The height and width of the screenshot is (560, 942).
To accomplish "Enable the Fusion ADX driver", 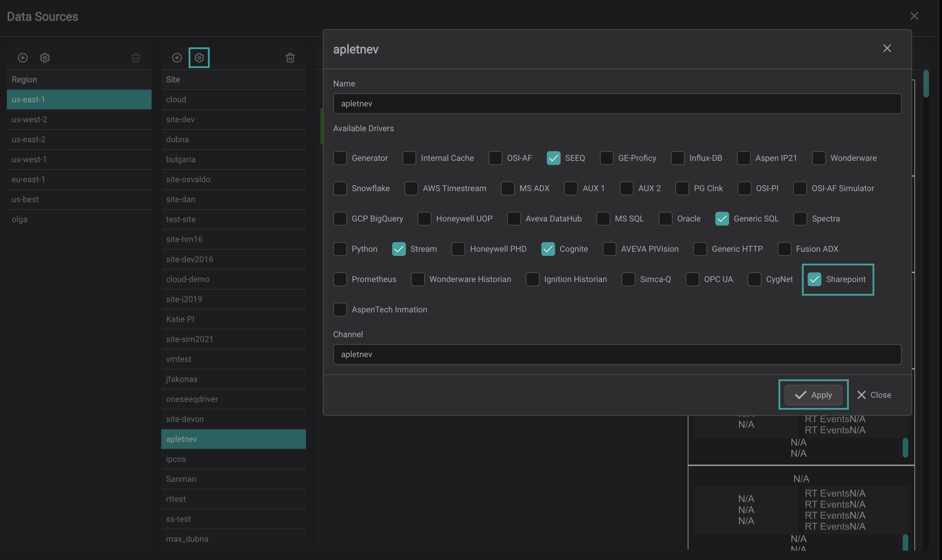I will pos(784,249).
